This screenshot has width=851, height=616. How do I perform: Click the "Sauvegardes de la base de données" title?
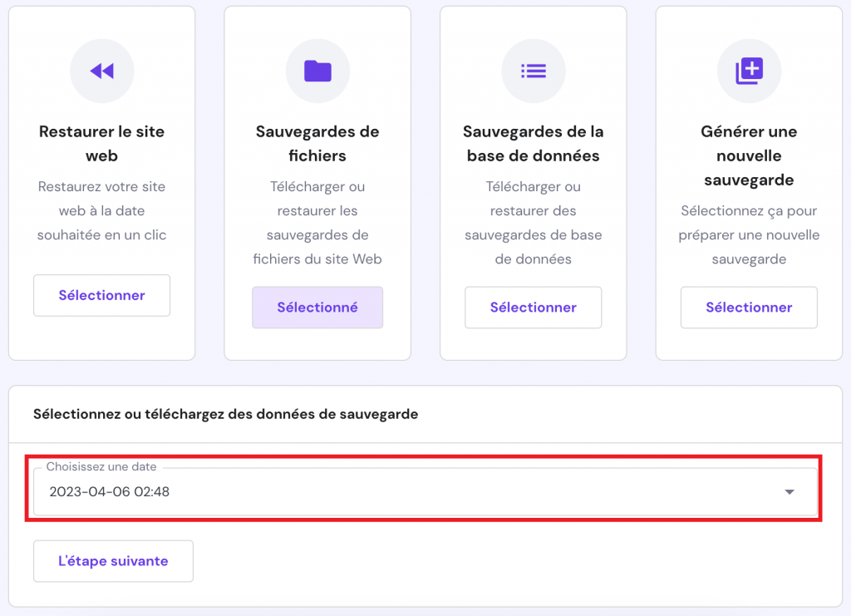pos(533,143)
